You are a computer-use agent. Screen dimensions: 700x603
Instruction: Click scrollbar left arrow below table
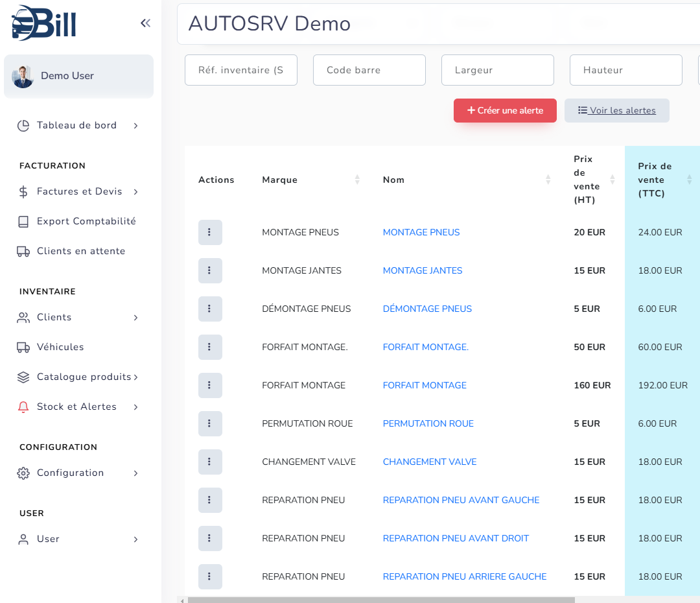coord(181,600)
